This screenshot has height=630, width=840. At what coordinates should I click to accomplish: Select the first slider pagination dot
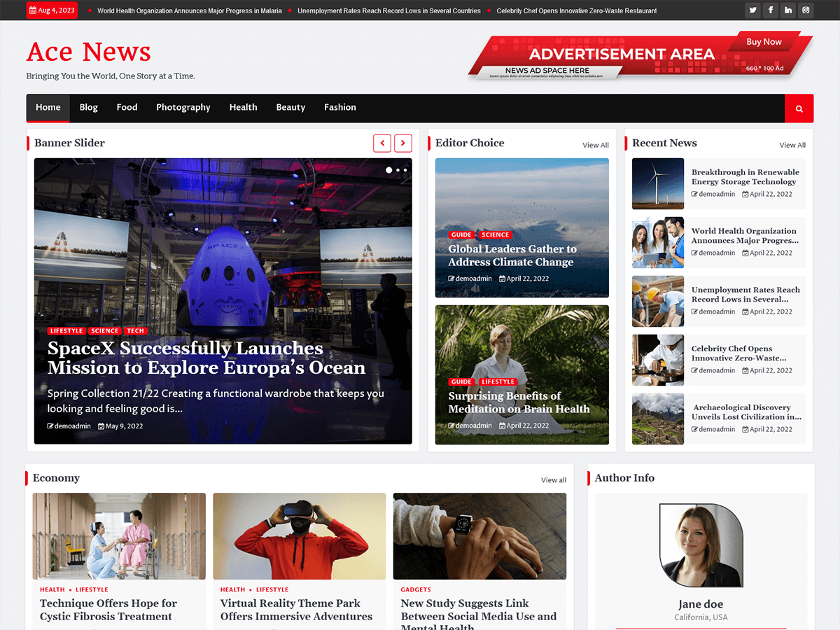(390, 169)
